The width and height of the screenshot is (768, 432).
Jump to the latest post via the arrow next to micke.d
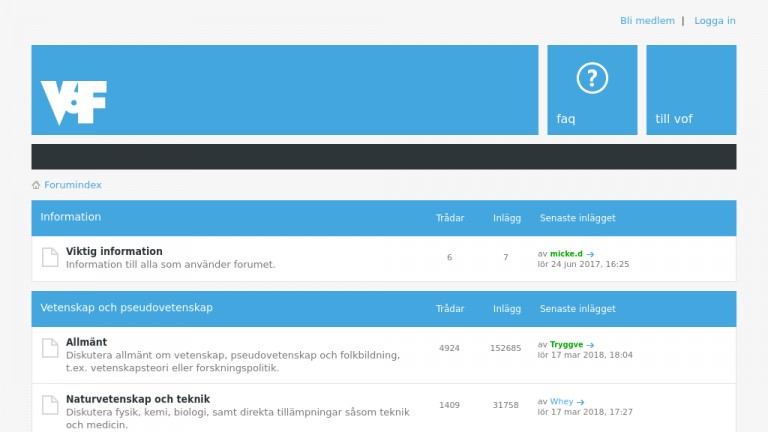point(590,254)
